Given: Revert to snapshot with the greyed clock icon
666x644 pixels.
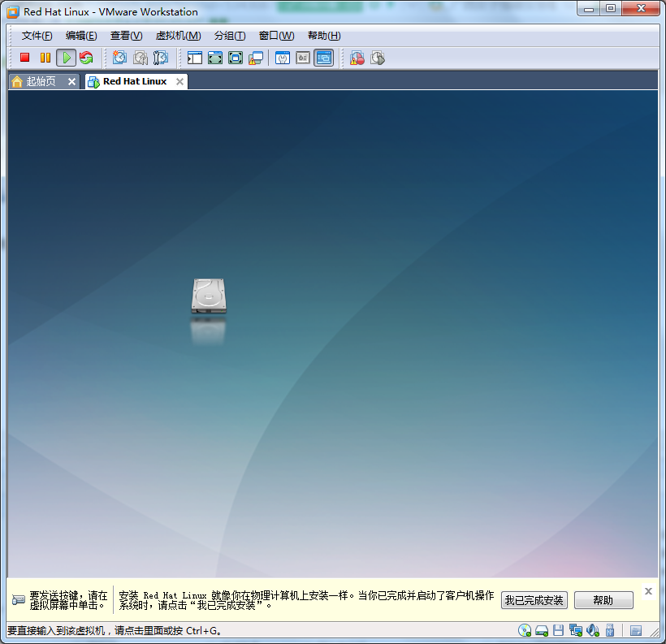Looking at the screenshot, I should (141, 58).
